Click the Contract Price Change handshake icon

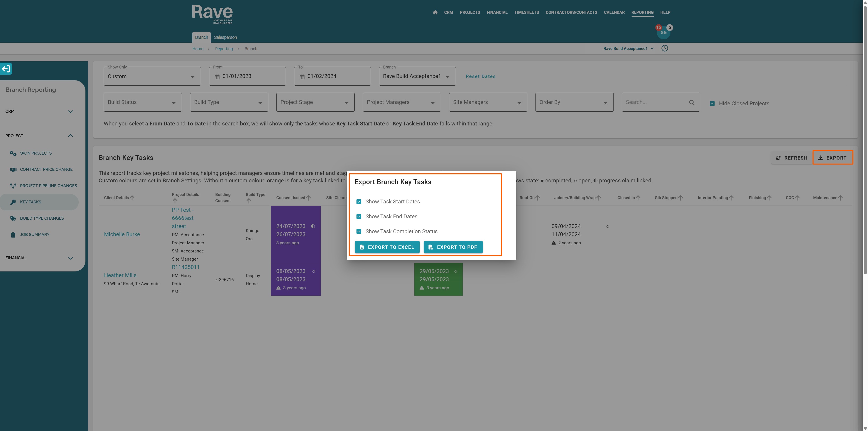pyautogui.click(x=13, y=170)
